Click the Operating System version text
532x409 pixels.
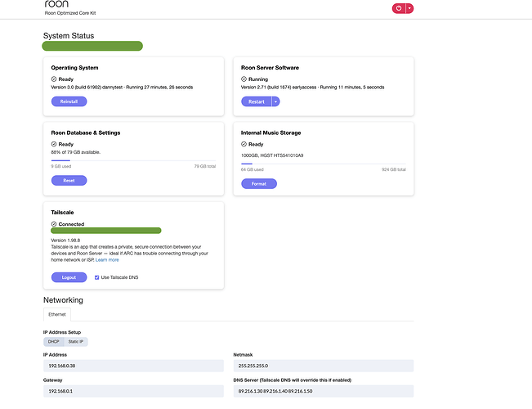coord(122,88)
